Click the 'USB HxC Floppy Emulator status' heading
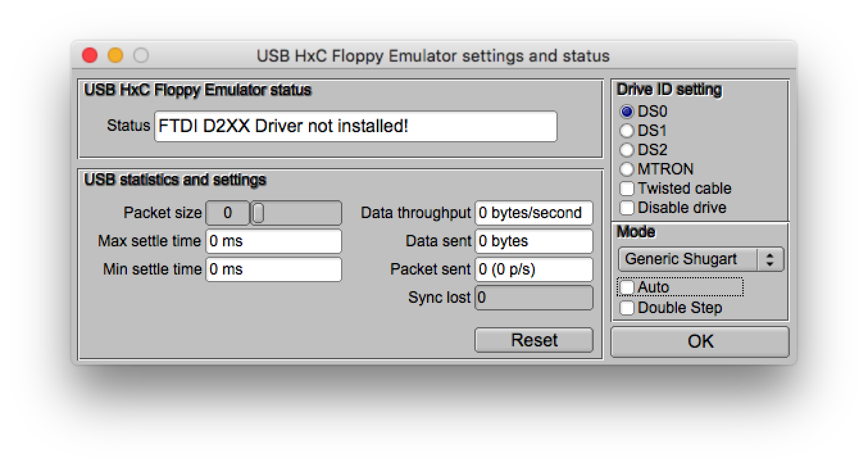This screenshot has height=467, width=868. pos(197,90)
